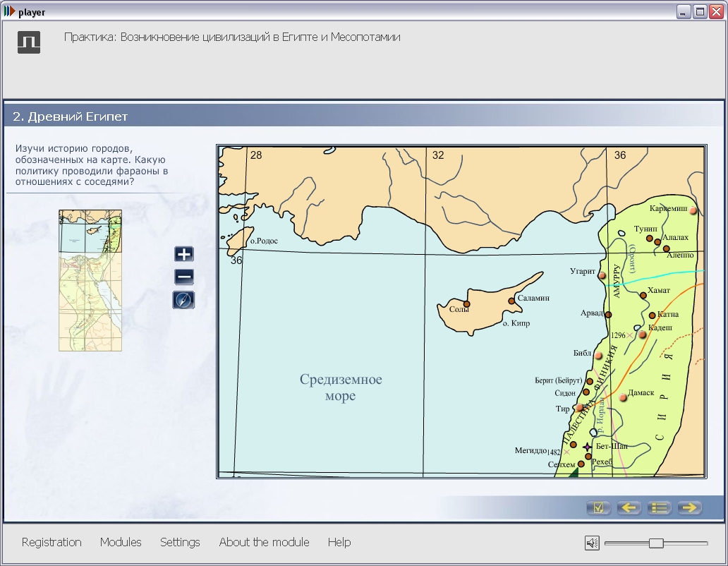Click the о.Родос island label
Image resolution: width=728 pixels, height=566 pixels.
point(264,241)
